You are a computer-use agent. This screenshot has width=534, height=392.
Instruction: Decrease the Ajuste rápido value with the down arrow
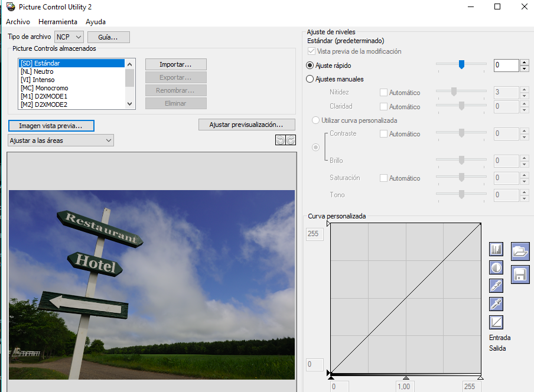pyautogui.click(x=525, y=68)
